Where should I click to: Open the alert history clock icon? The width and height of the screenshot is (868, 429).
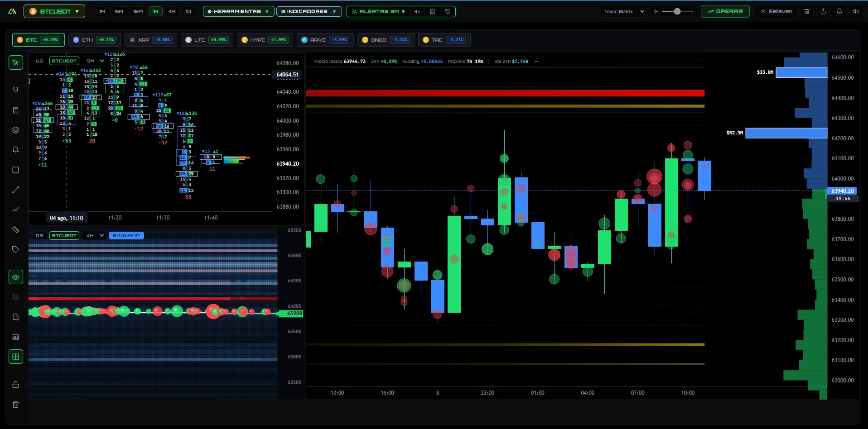(x=448, y=11)
